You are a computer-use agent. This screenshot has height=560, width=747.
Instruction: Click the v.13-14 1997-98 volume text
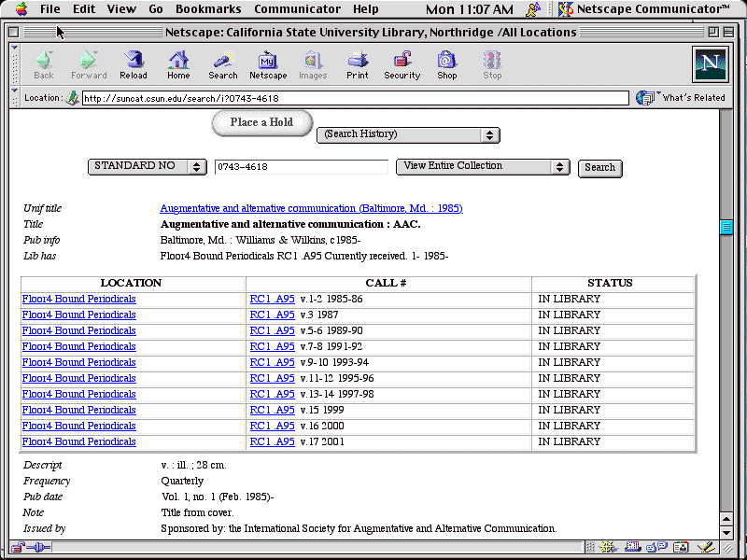point(337,394)
